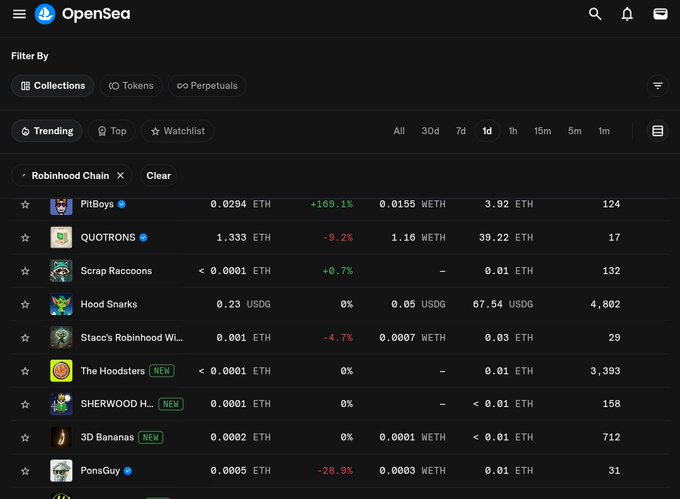680x499 pixels.
Task: Star Stacc's Robinhood Wi... for watchlist
Action: 25,338
